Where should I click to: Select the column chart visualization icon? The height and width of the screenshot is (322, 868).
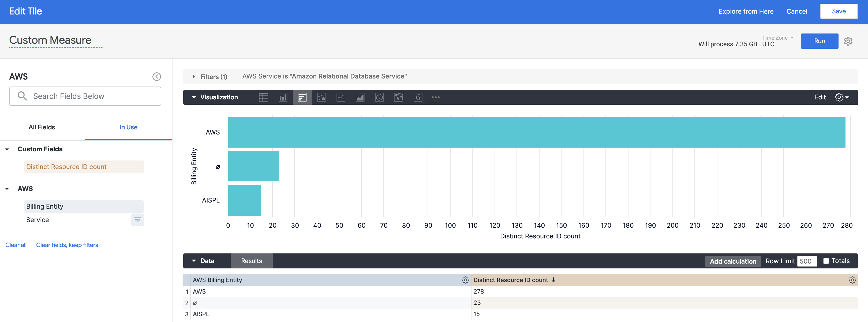(283, 97)
